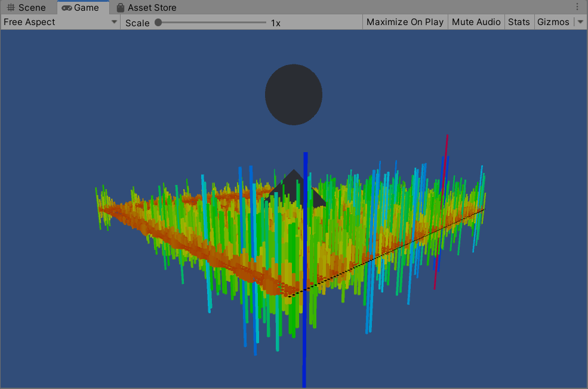Open the three-dot panel options menu
The width and height of the screenshot is (588, 389).
pos(577,7)
